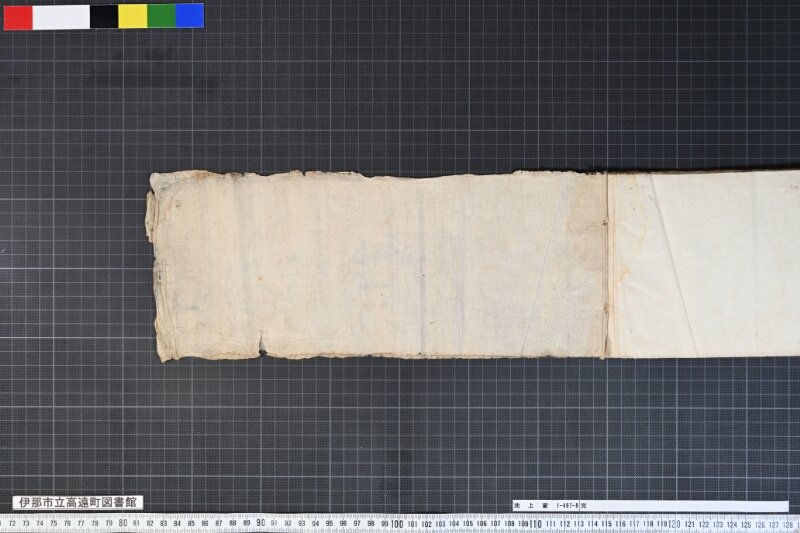Image resolution: width=800 pixels, height=533 pixels.
Task: Click the large 90 mark on the ruler
Action: 260,523
